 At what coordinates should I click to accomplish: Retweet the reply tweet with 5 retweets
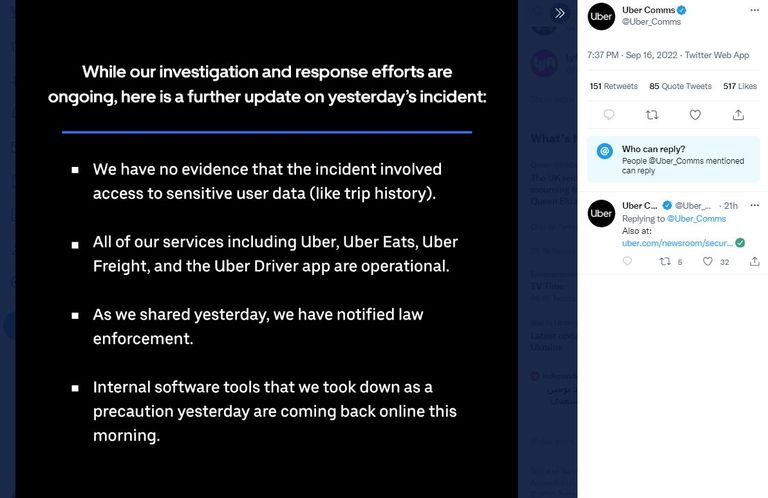point(665,262)
